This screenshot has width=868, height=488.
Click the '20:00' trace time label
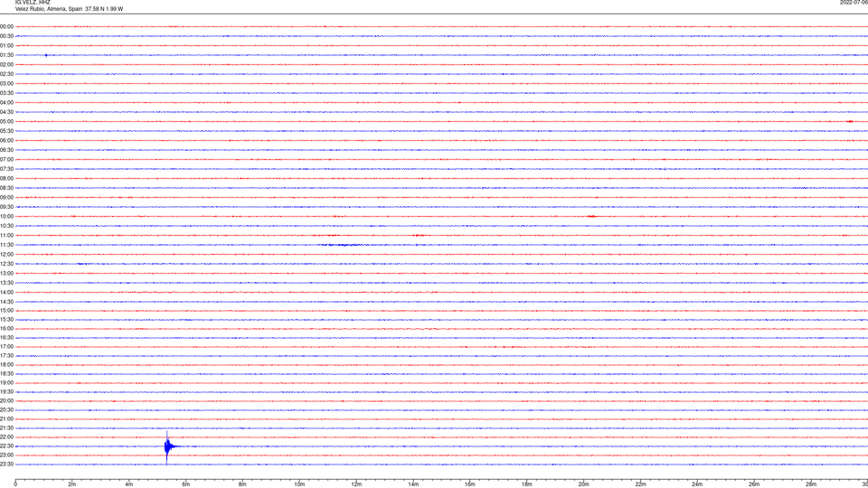point(6,401)
